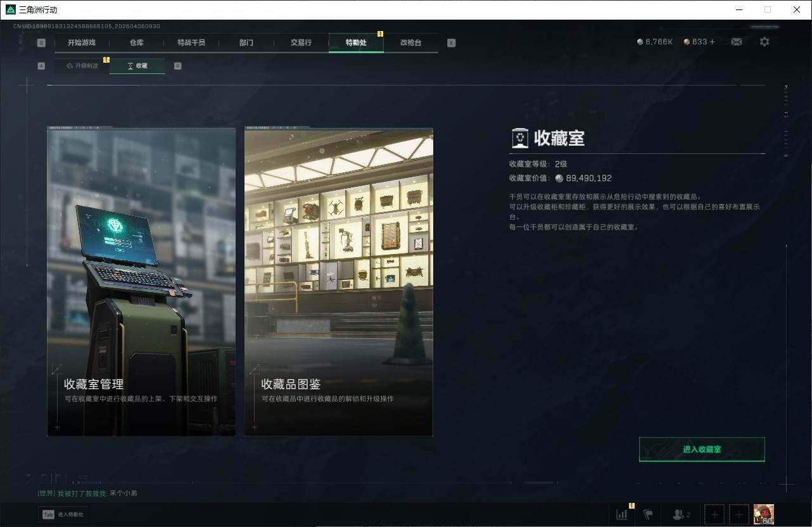Switch to the 改枪台 tab
This screenshot has height=527, width=812.
pyautogui.click(x=410, y=42)
